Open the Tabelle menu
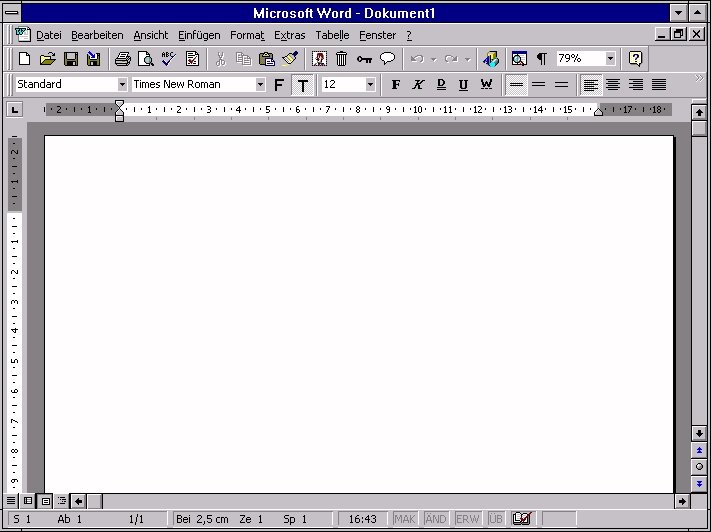The height and width of the screenshot is (532, 711). point(332,35)
